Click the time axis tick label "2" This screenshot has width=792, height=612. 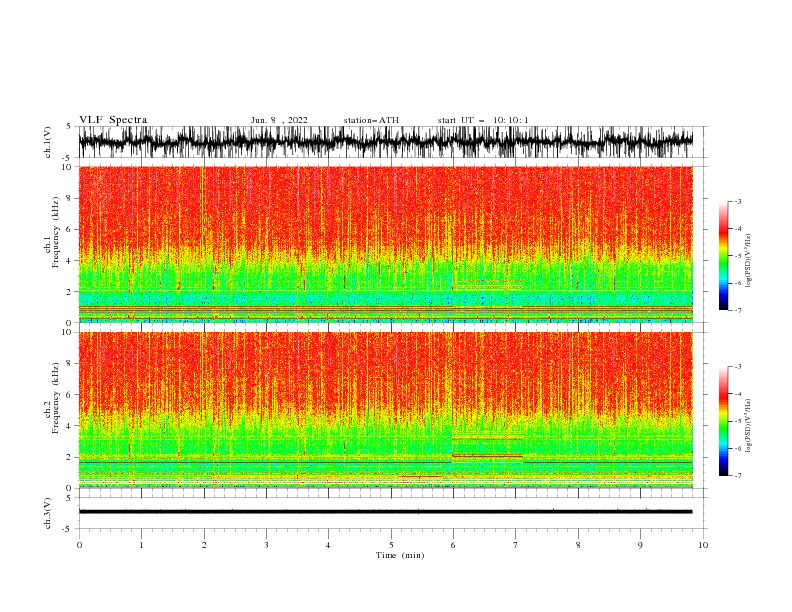pos(204,545)
